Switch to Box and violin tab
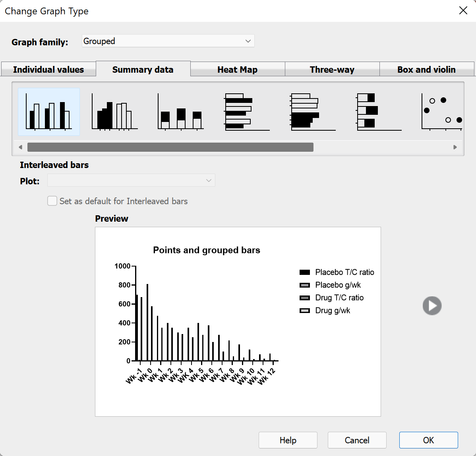 point(426,70)
